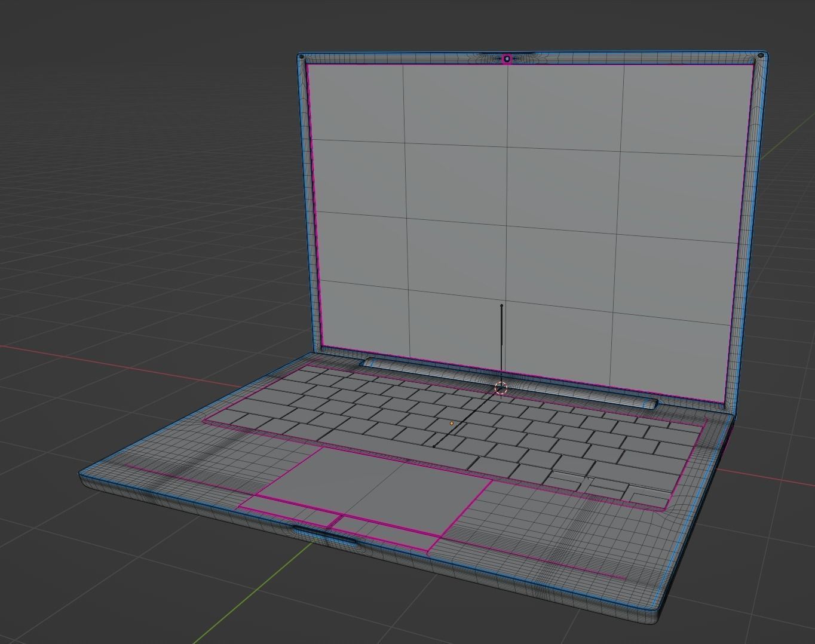Click the right trackpad button below the pad
The image size is (815, 644).
[385, 532]
